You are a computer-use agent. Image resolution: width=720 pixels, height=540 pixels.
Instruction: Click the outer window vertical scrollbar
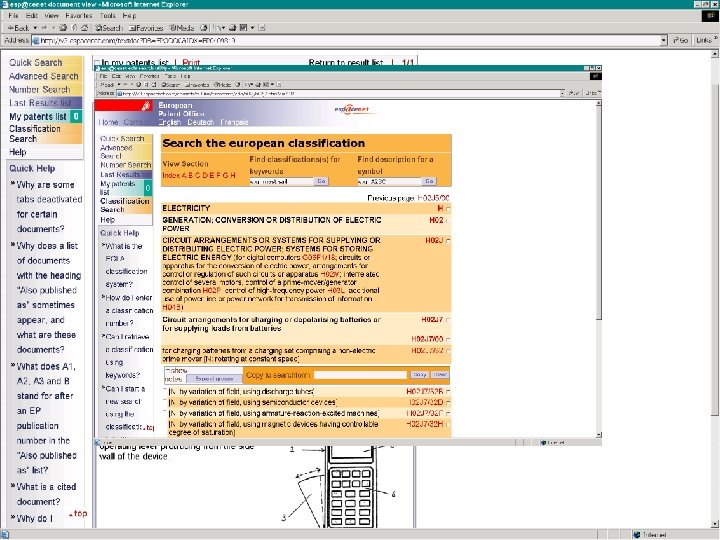click(x=715, y=288)
